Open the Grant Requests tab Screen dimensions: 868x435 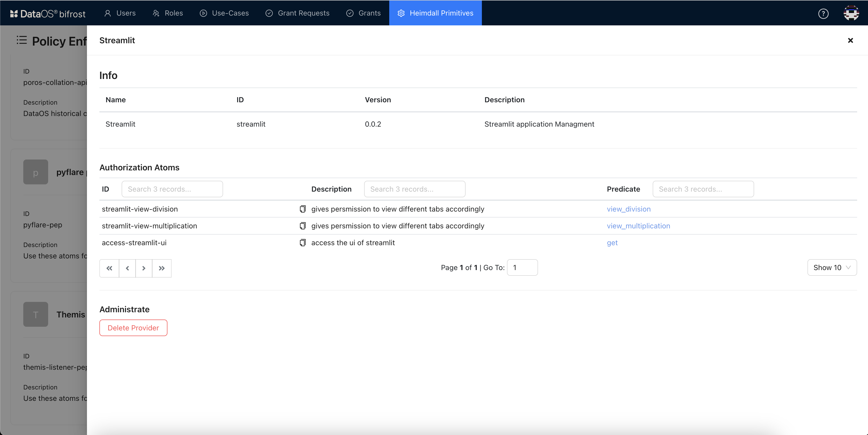point(297,13)
